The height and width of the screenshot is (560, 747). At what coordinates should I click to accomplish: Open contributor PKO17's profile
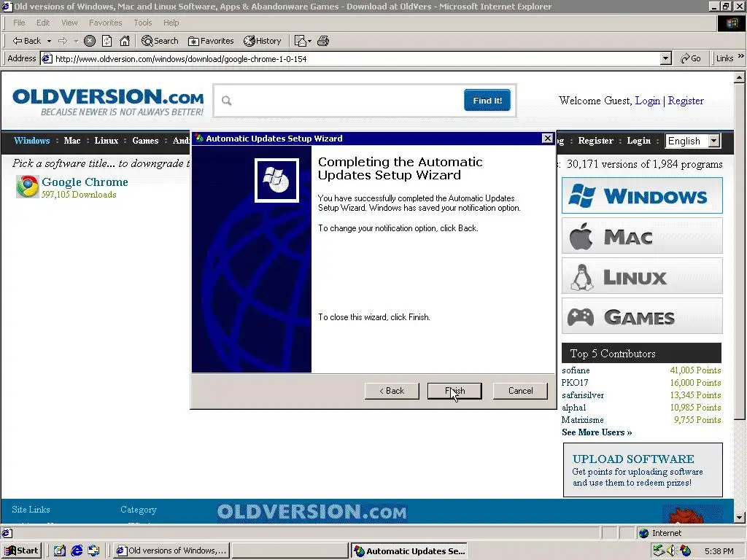pos(575,382)
